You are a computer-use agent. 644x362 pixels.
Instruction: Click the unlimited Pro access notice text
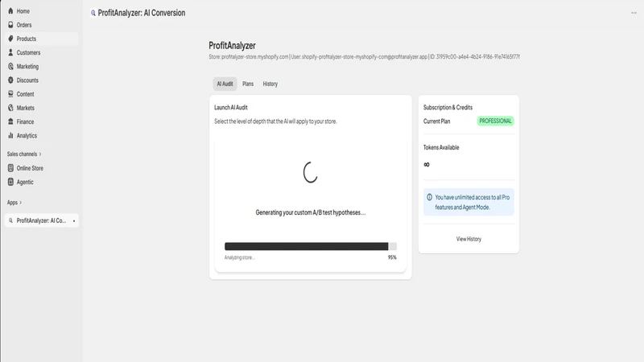[473, 203]
